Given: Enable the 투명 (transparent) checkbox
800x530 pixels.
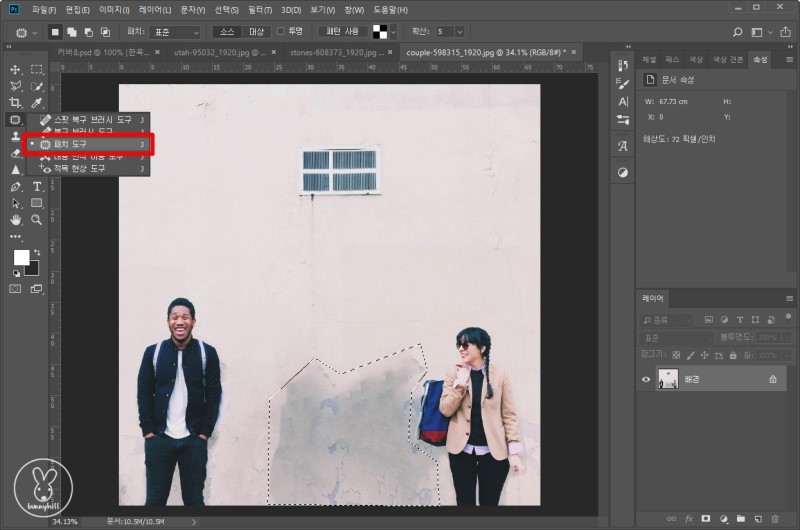Looking at the screenshot, I should point(281,31).
